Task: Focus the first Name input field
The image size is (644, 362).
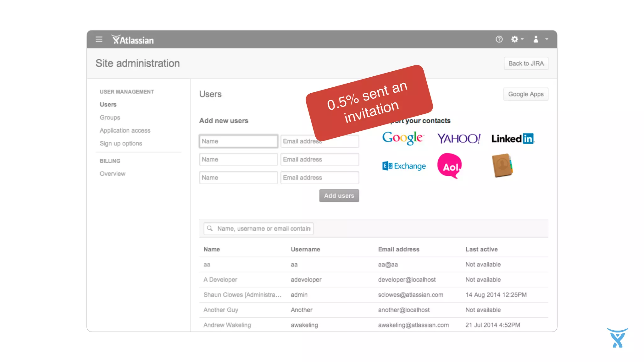Action: click(238, 141)
